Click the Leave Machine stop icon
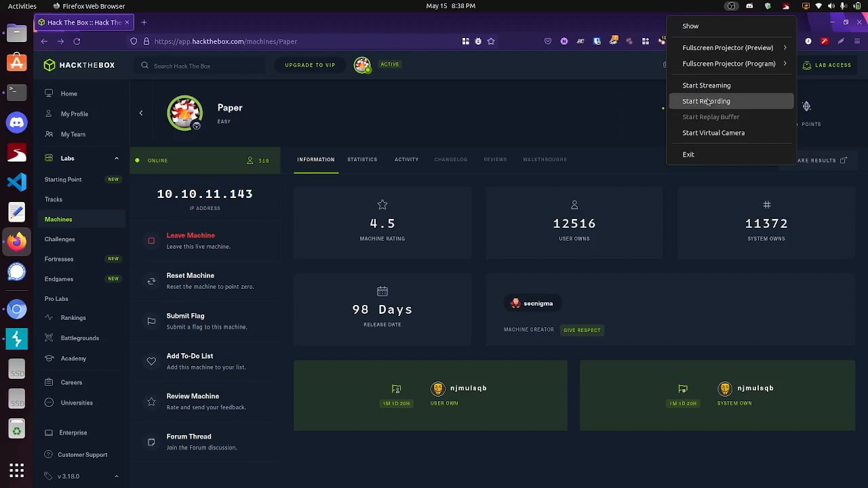 coord(151,241)
